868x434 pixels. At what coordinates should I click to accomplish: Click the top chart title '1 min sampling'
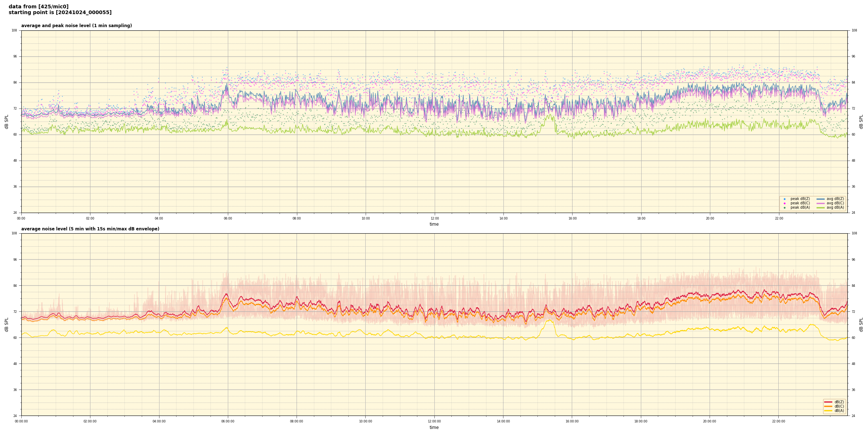click(x=76, y=26)
